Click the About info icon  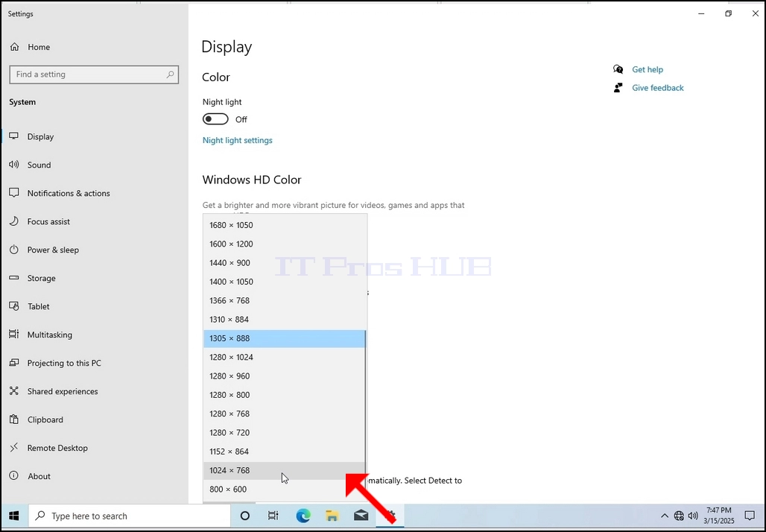14,476
